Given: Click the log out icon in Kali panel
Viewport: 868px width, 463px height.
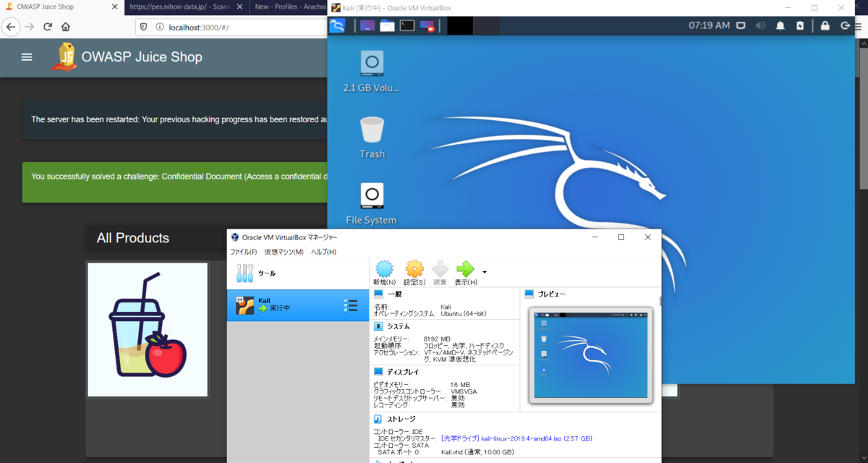Looking at the screenshot, I should (846, 25).
